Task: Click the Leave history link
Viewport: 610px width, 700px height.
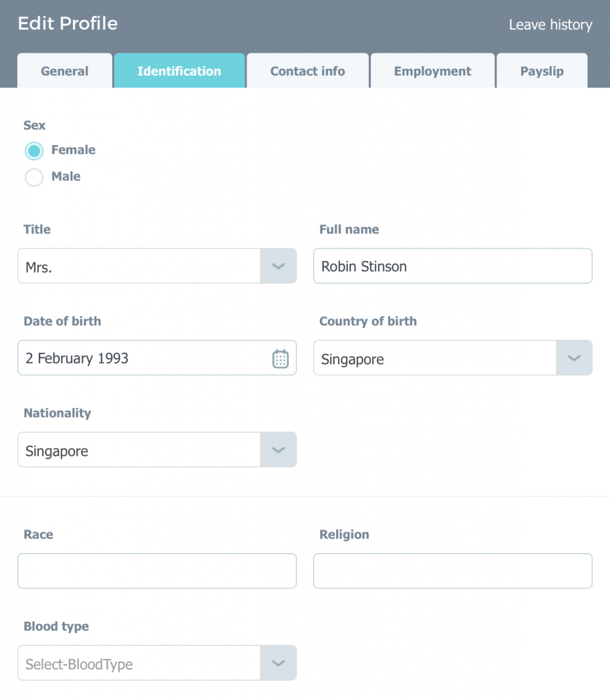Action: (x=550, y=25)
